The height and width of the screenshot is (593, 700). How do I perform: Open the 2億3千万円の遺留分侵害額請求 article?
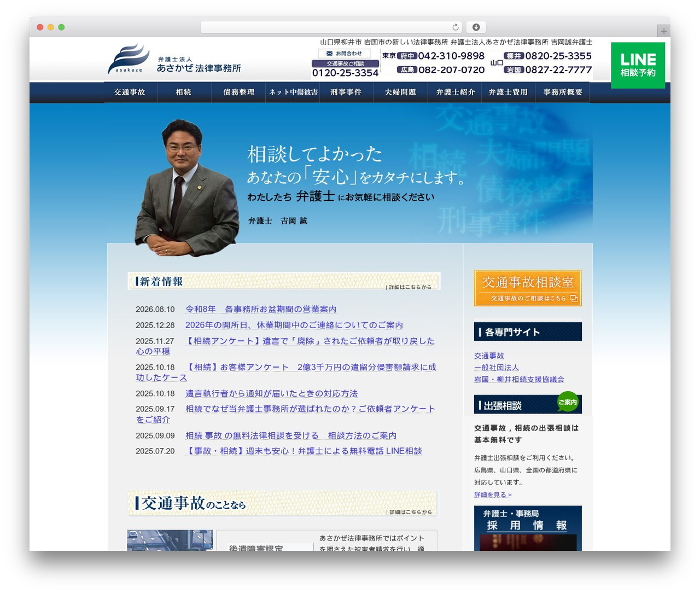(x=286, y=372)
